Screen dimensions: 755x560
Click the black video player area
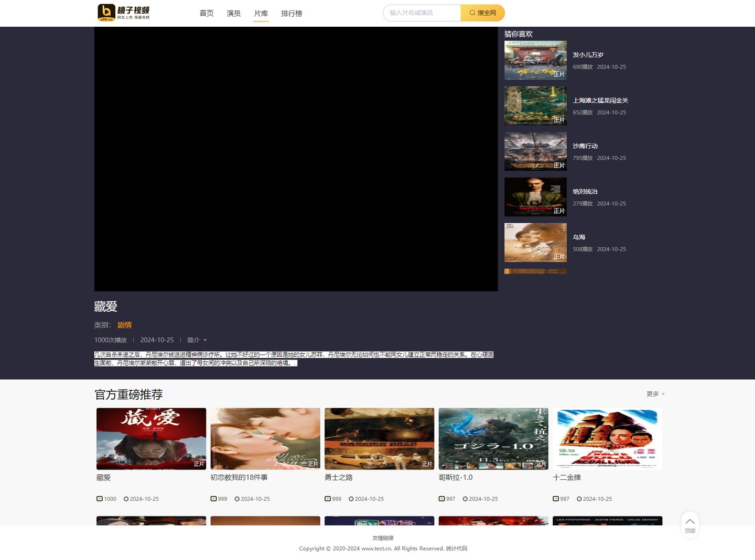[x=296, y=159]
